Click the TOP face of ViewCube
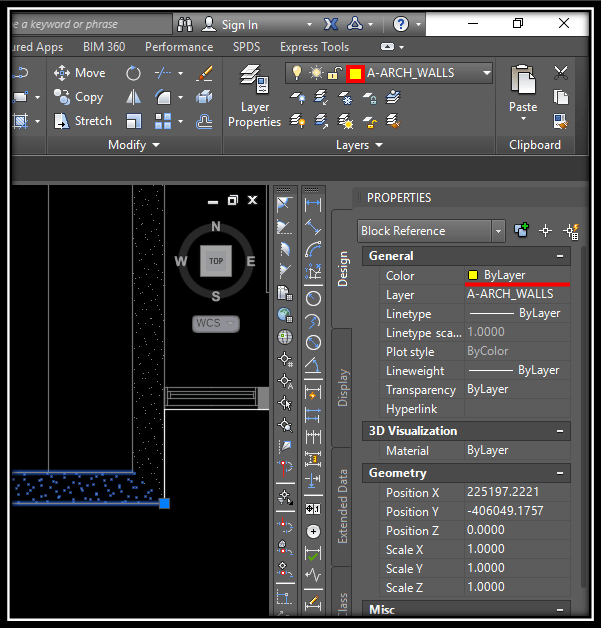The image size is (601, 628). (x=216, y=261)
